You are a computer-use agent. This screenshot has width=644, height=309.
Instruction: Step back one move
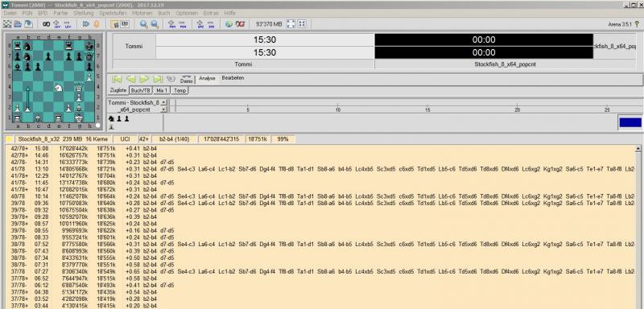point(130,79)
